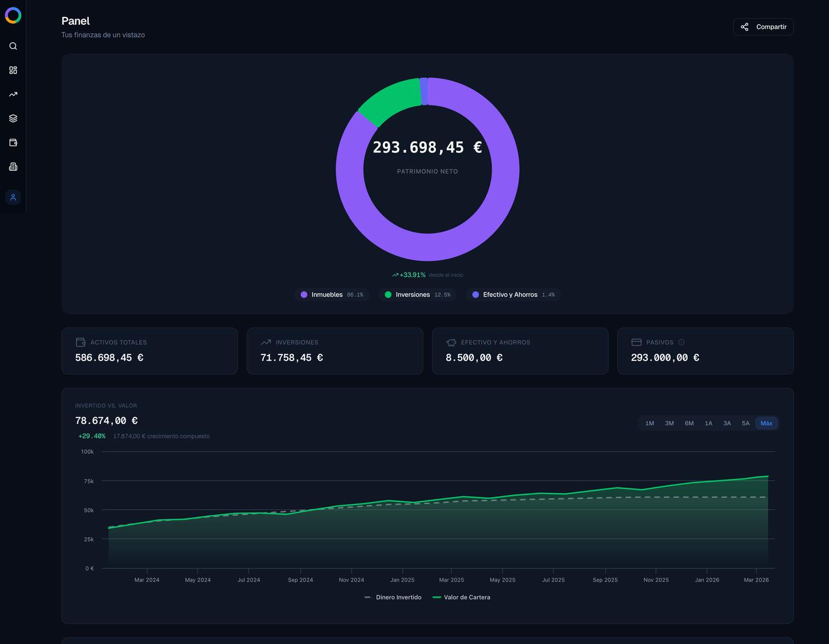Open search from the sidebar magnifier icon
Image resolution: width=829 pixels, height=644 pixels.
pyautogui.click(x=13, y=46)
